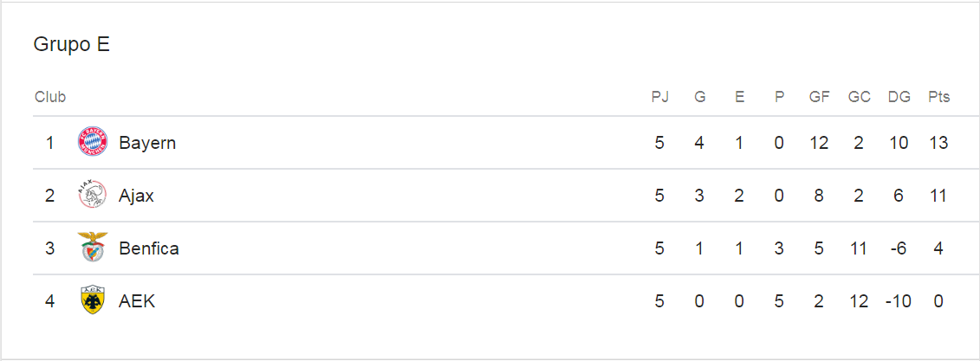This screenshot has height=361, width=980.
Task: Click the GC column header
Action: pos(859,98)
